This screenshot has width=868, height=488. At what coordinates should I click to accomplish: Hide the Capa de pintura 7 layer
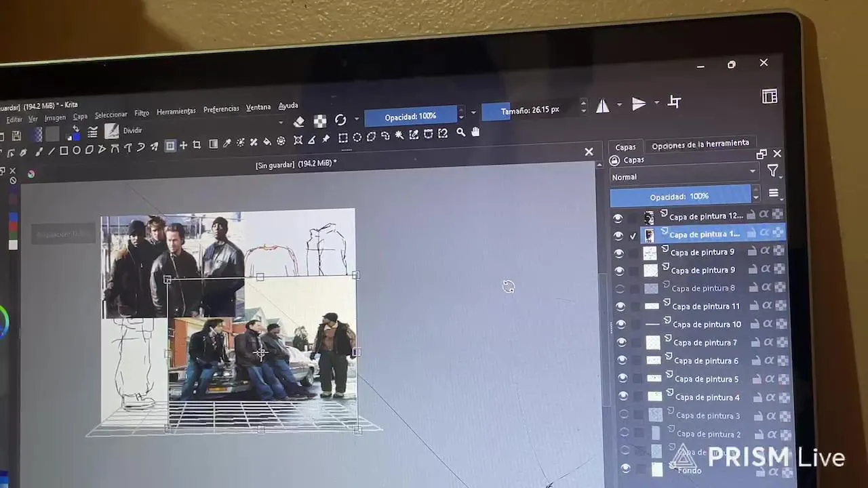[622, 343]
